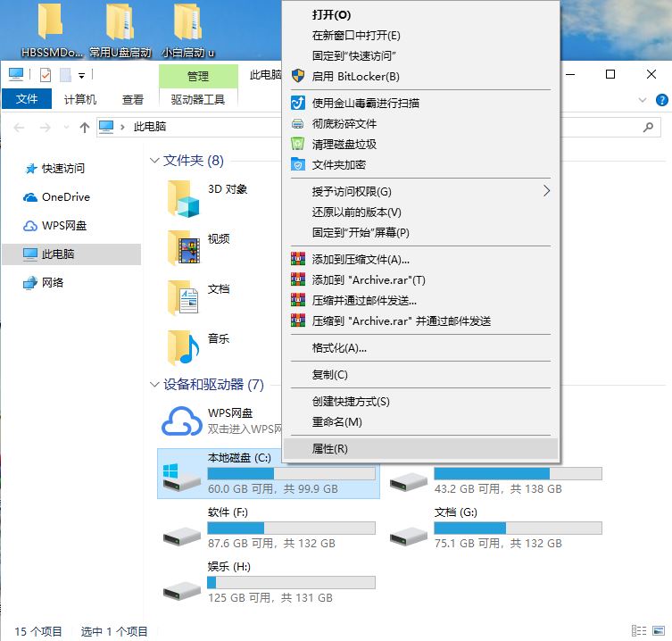Select OneDrive in the navigation pane

point(65,196)
